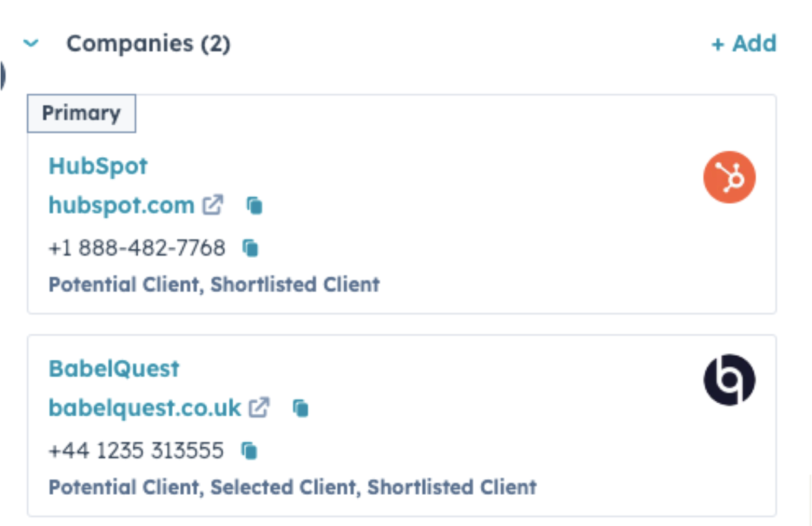
Task: Open the HubSpot company record
Action: click(x=98, y=166)
